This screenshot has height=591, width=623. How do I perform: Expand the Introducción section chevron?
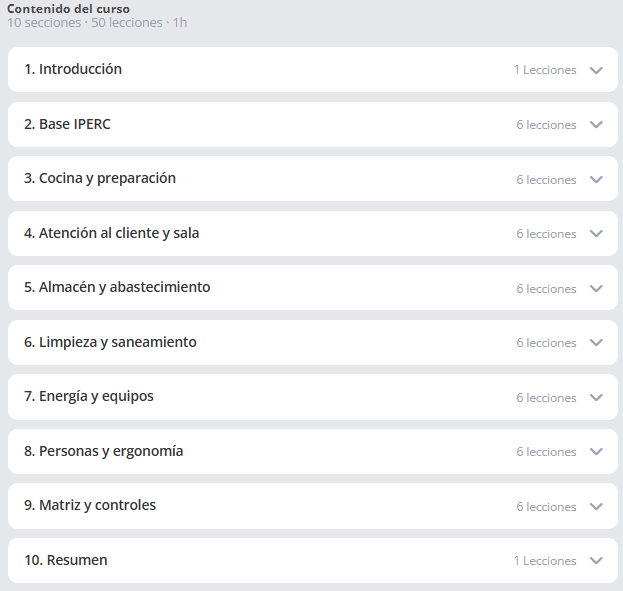(x=596, y=70)
